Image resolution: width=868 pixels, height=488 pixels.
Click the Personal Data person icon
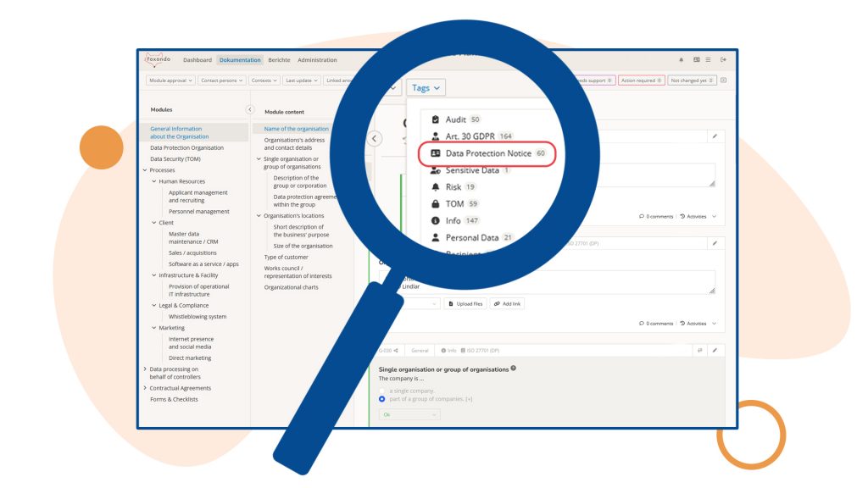coord(436,237)
